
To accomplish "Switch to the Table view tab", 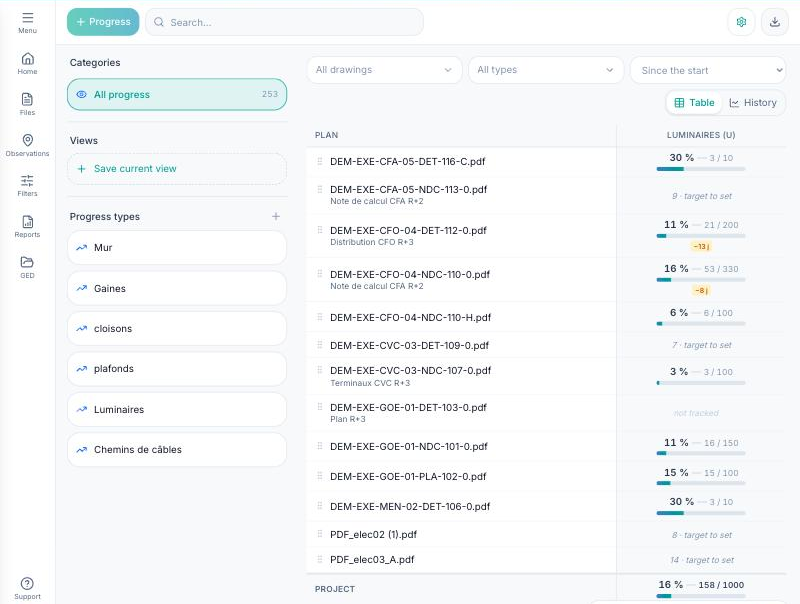I will coord(694,103).
